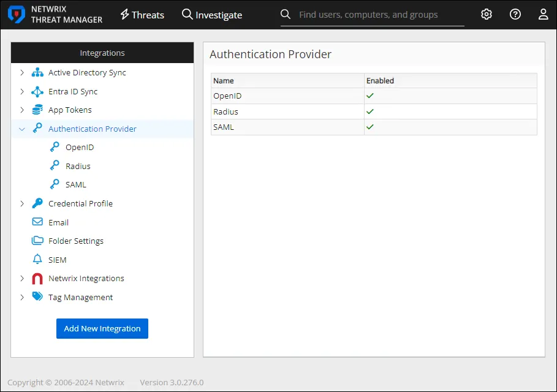This screenshot has height=392, width=557.
Task: Click the SAML key icon in tree
Action: tap(55, 184)
